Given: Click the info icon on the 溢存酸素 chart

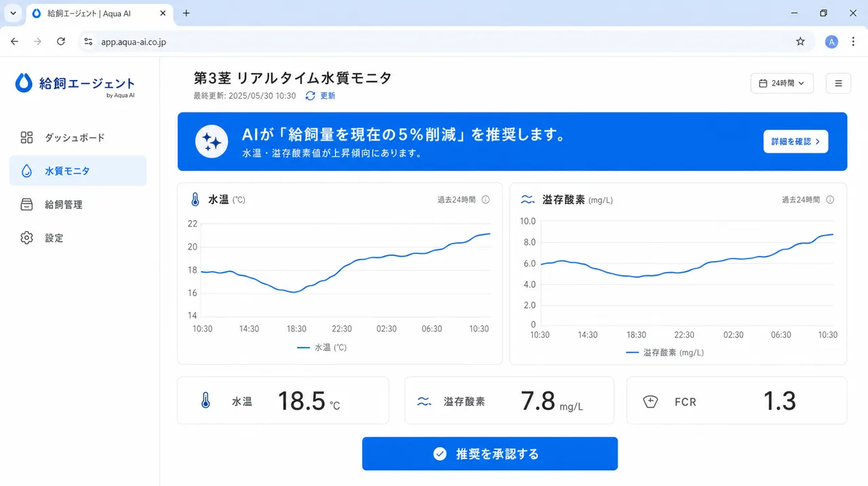Looking at the screenshot, I should pos(830,200).
